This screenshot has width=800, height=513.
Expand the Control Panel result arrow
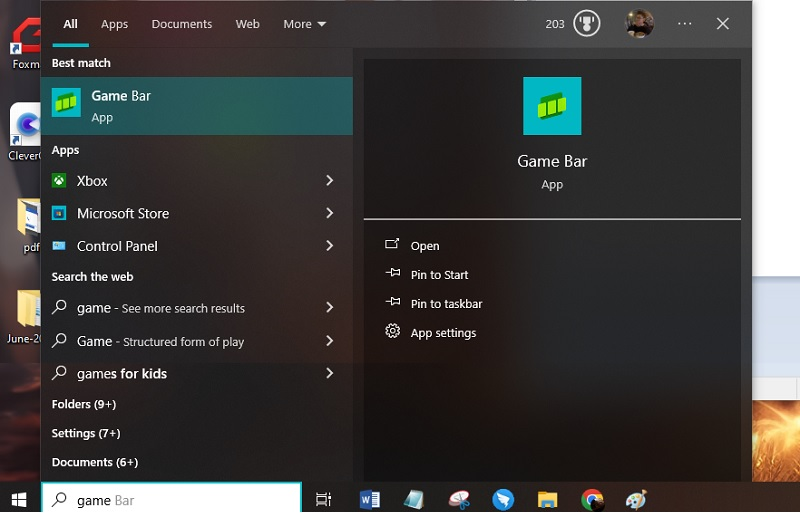tap(330, 246)
